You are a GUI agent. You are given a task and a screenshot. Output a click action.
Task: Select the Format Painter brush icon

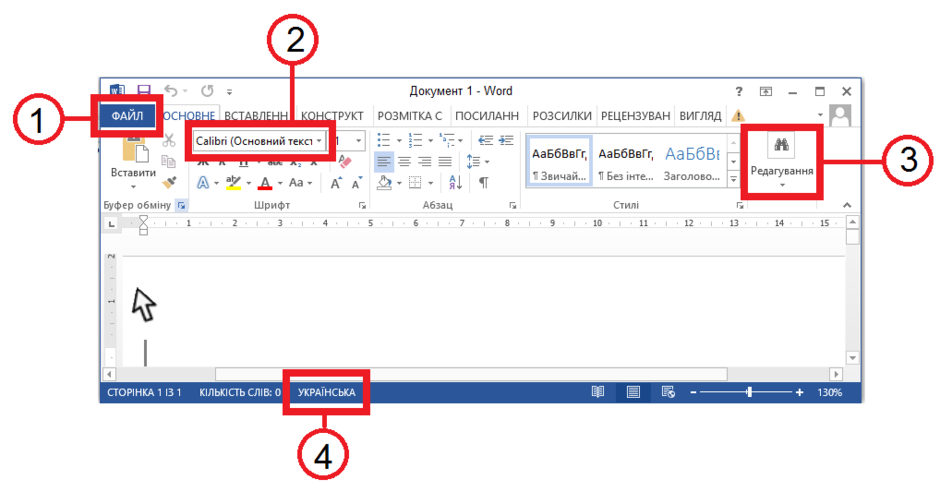170,182
